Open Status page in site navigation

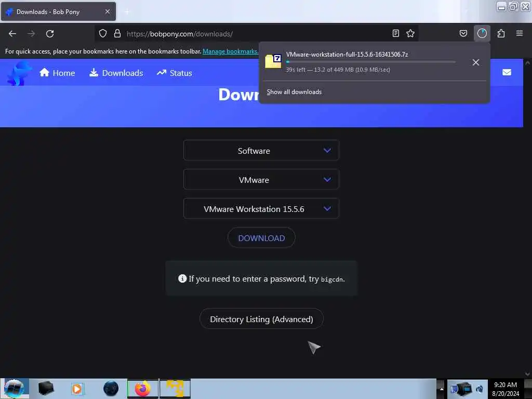pyautogui.click(x=175, y=73)
